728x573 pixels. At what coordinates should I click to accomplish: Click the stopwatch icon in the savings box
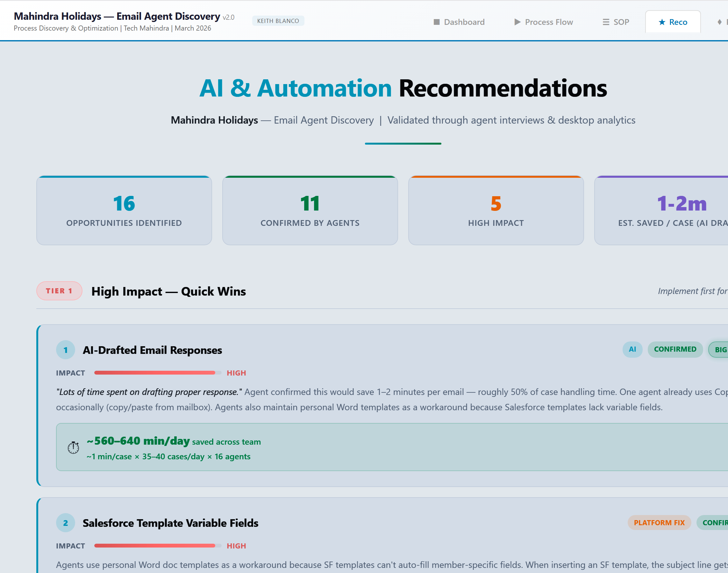coord(73,447)
